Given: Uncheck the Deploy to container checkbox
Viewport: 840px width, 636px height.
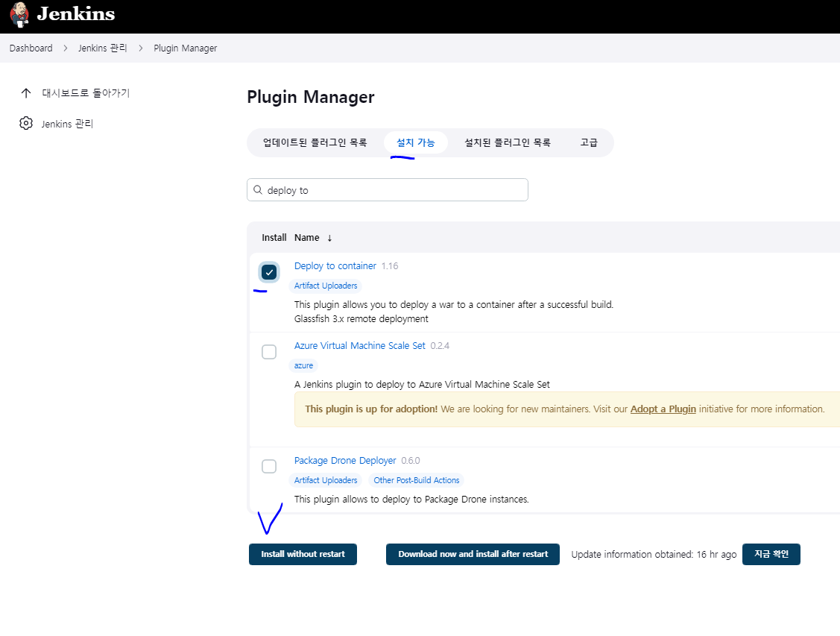Looking at the screenshot, I should [x=269, y=272].
